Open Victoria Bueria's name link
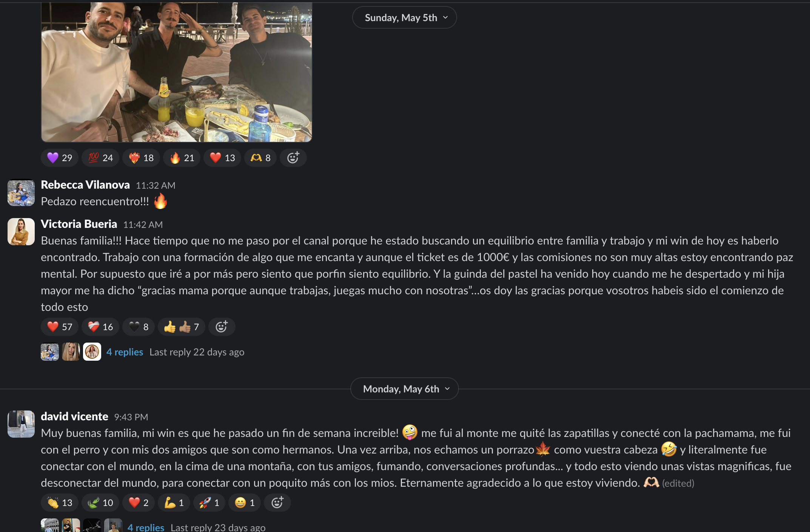This screenshot has width=810, height=532. pos(79,224)
